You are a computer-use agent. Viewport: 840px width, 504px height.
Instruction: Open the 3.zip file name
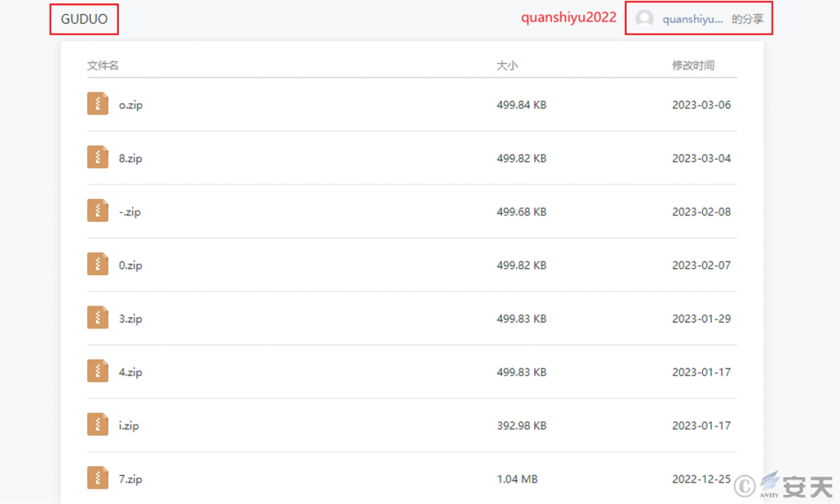pos(130,319)
